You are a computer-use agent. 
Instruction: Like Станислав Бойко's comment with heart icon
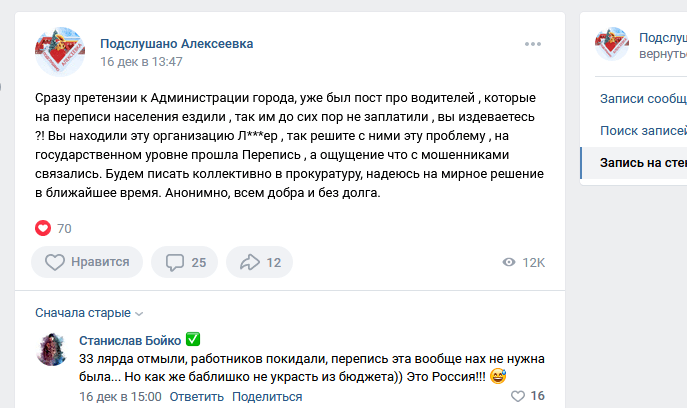click(517, 396)
